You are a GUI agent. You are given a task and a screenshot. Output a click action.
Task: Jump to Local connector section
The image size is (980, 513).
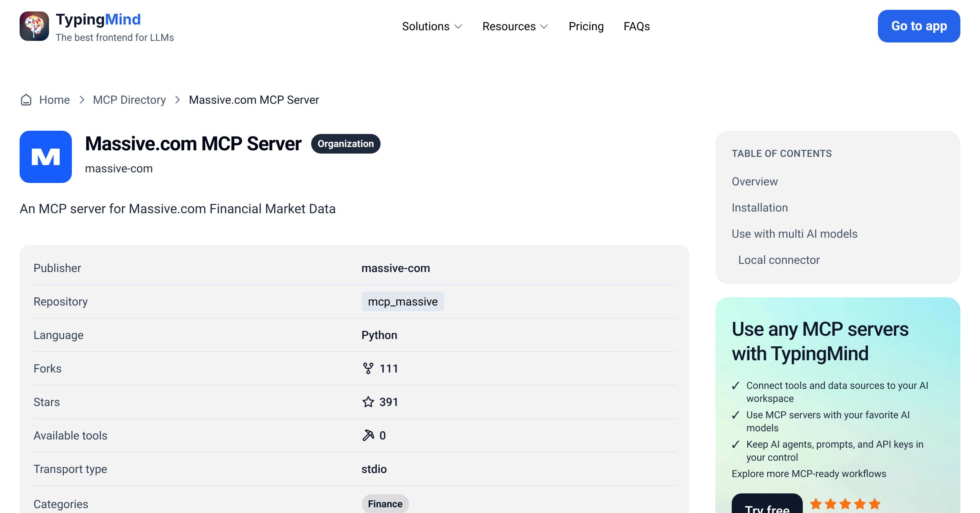pos(779,260)
